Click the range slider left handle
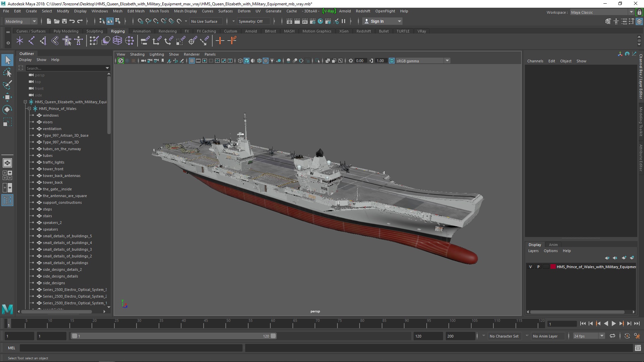The height and width of the screenshot is (362, 644). click(74, 336)
